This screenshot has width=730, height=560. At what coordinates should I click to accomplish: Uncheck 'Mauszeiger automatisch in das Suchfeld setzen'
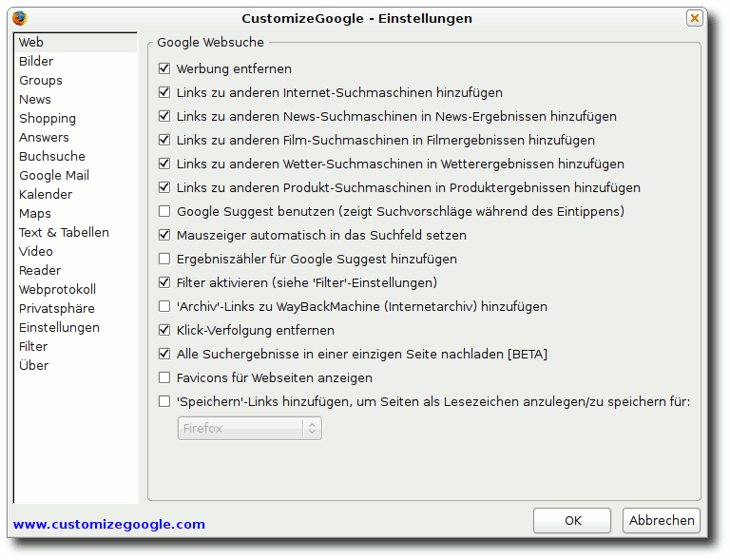pos(164,235)
